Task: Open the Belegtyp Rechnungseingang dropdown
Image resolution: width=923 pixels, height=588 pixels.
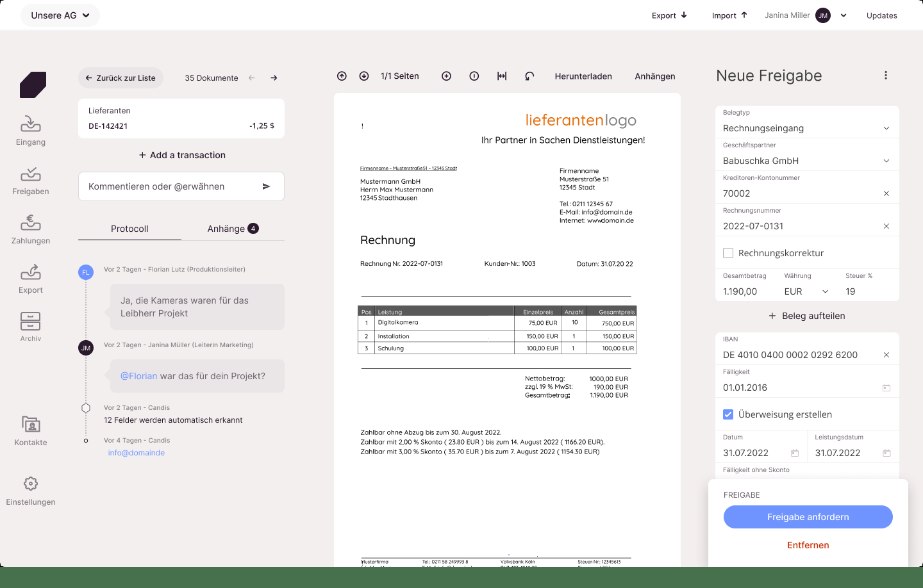Action: pyautogui.click(x=807, y=128)
